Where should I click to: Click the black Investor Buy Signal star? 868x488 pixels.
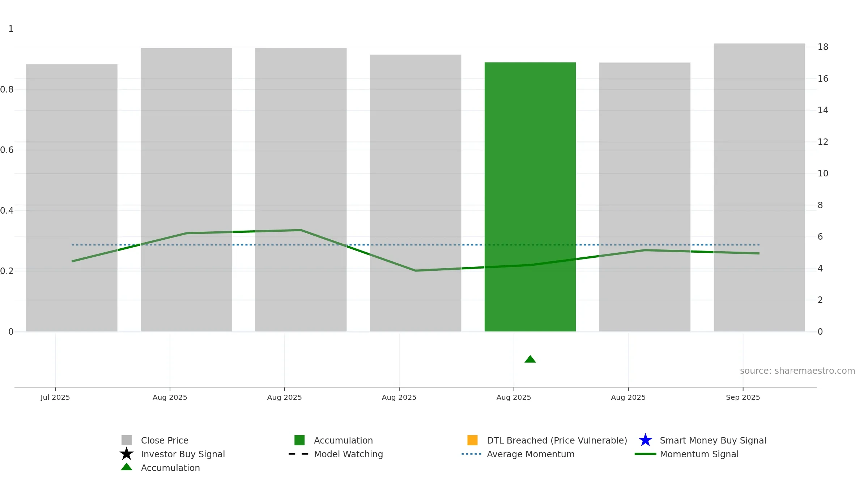coord(127,454)
